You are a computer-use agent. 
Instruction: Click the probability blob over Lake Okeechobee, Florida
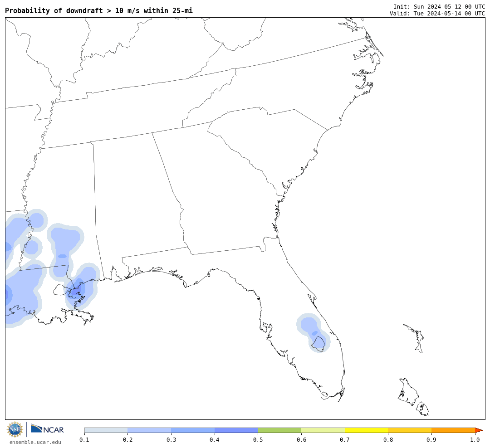point(314,333)
